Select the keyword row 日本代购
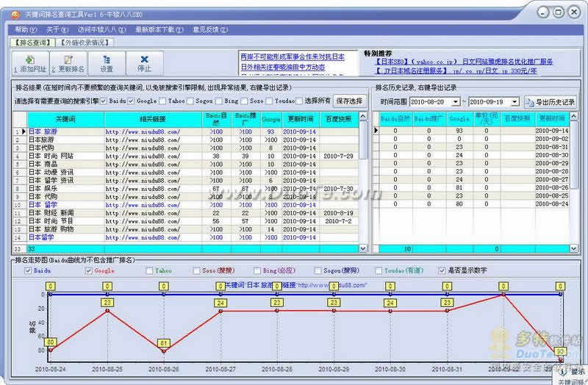 pyautogui.click(x=186, y=148)
